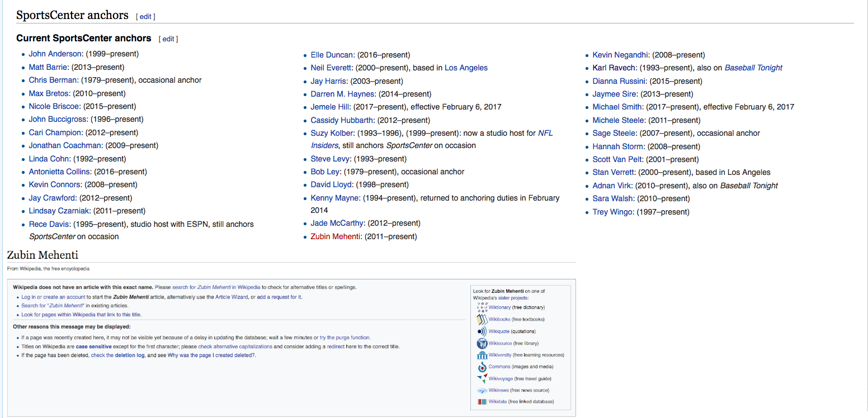Open Matt Barrie's page
868x418 pixels.
click(49, 67)
